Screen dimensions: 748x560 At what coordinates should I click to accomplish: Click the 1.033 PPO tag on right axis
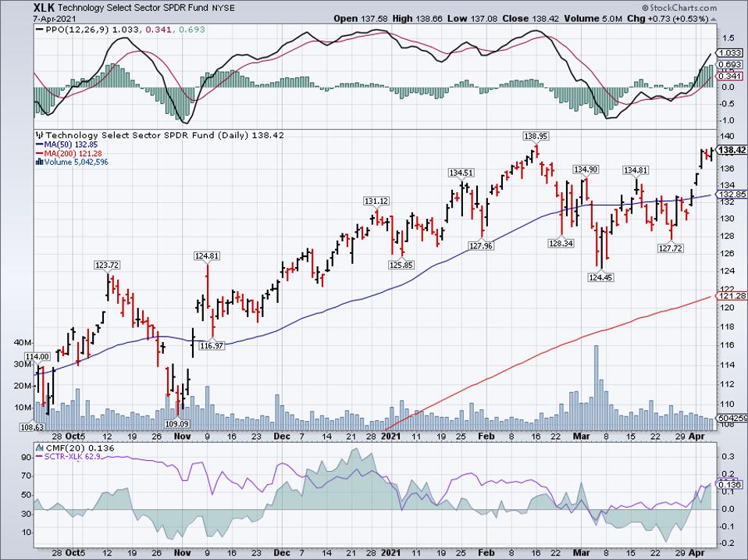pyautogui.click(x=731, y=53)
